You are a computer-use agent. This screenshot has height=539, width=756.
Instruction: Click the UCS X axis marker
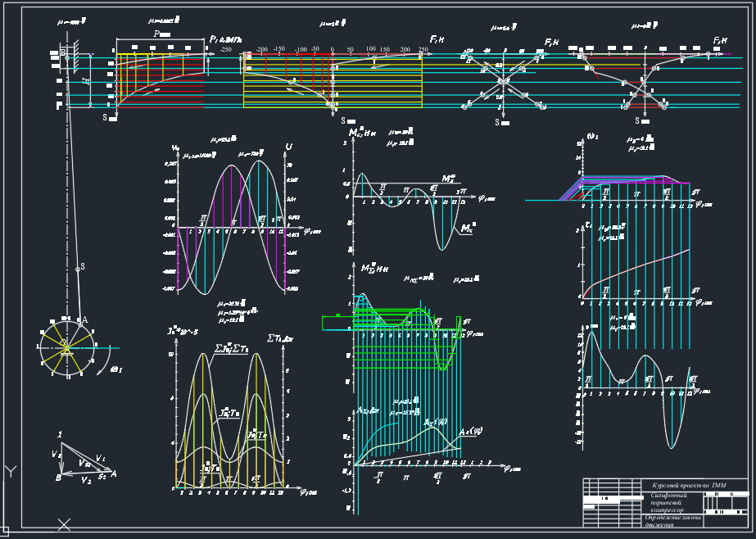(x=64, y=524)
